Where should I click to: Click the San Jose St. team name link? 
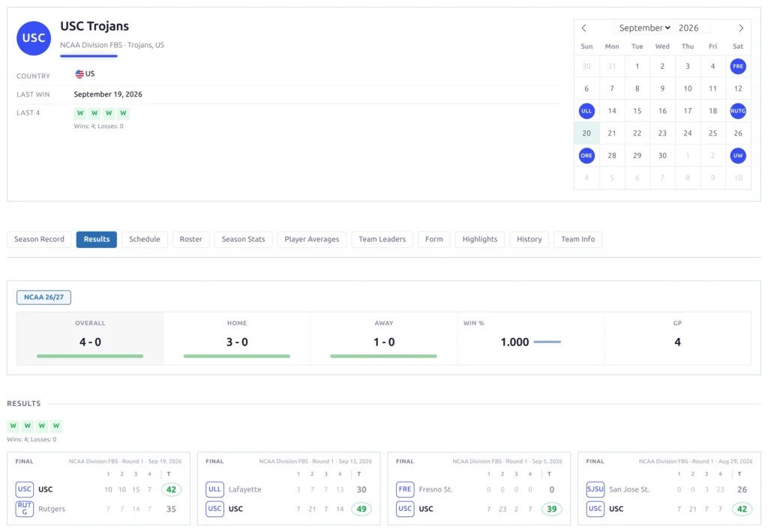[x=629, y=489]
